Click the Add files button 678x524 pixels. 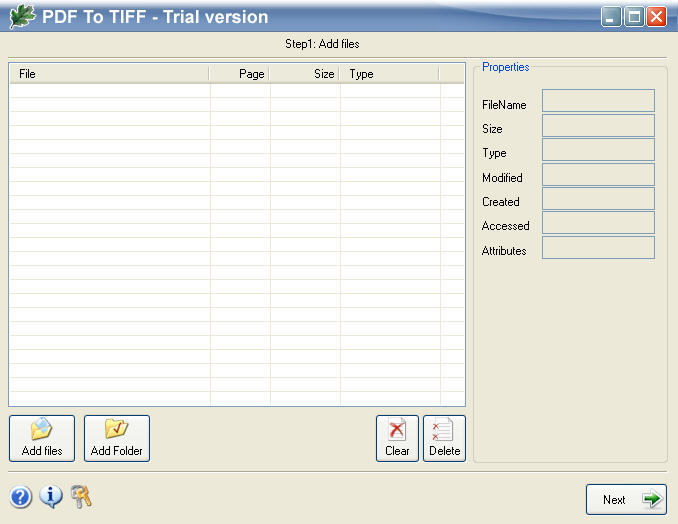point(42,438)
